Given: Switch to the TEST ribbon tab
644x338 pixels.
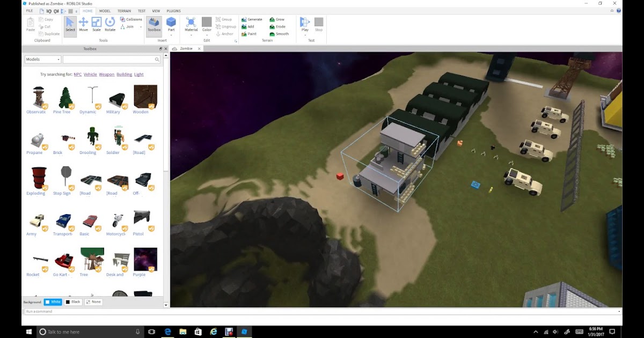Looking at the screenshot, I should [x=142, y=11].
